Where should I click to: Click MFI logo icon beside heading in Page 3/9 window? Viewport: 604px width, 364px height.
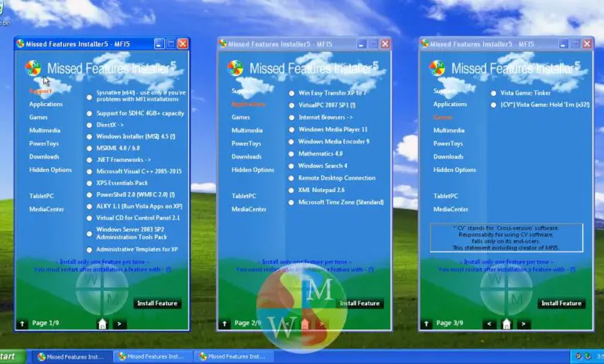click(x=437, y=68)
